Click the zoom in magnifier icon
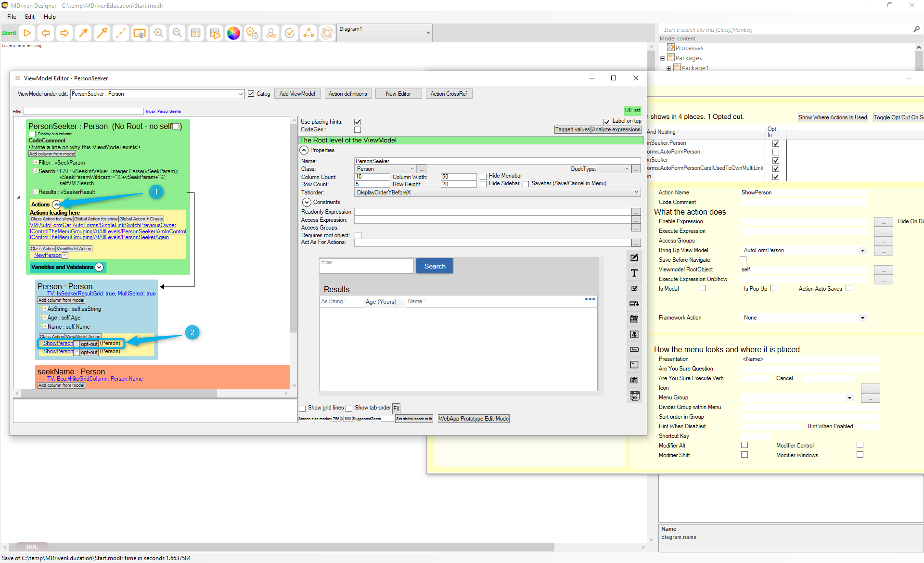The width and height of the screenshot is (924, 563). 158,33
